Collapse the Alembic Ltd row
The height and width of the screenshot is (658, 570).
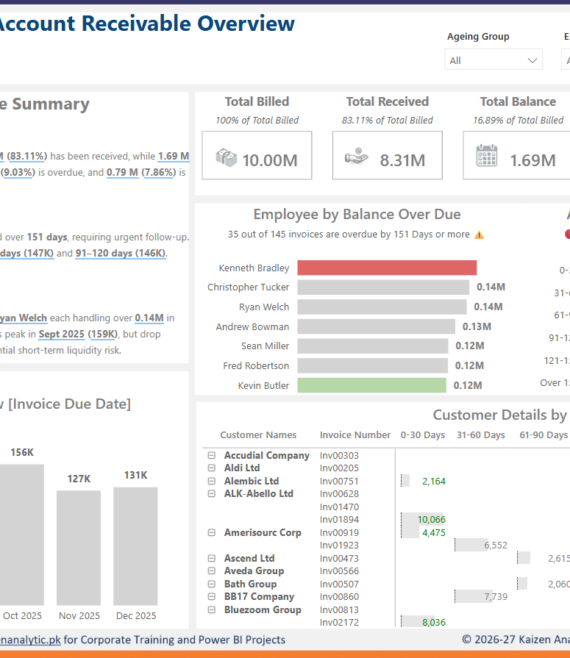click(212, 481)
